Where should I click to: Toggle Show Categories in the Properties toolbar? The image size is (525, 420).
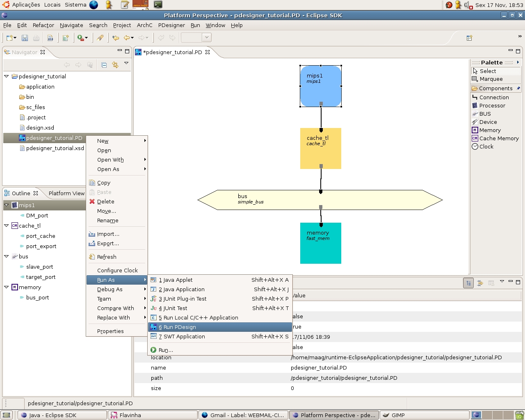tap(468, 283)
